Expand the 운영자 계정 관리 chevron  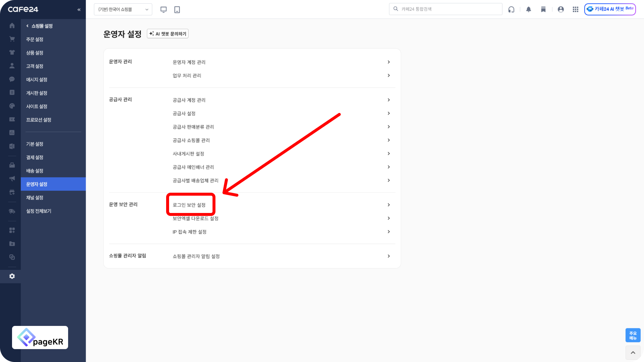(x=389, y=62)
